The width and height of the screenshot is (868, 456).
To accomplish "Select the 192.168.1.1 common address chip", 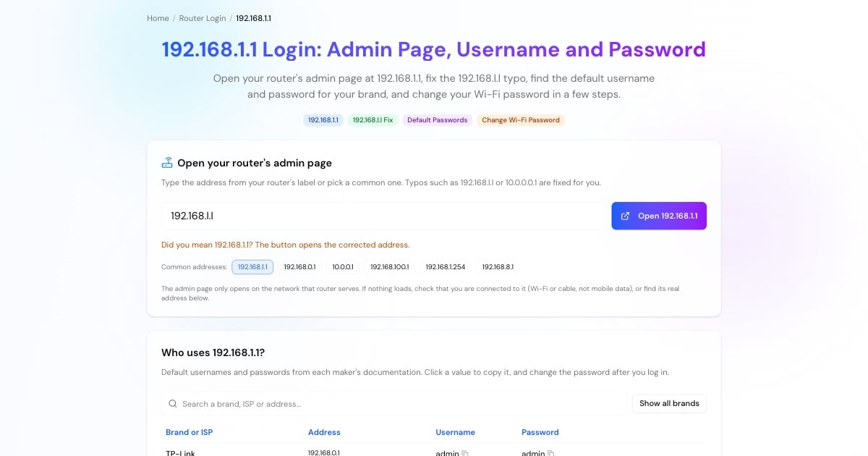I will (x=252, y=267).
